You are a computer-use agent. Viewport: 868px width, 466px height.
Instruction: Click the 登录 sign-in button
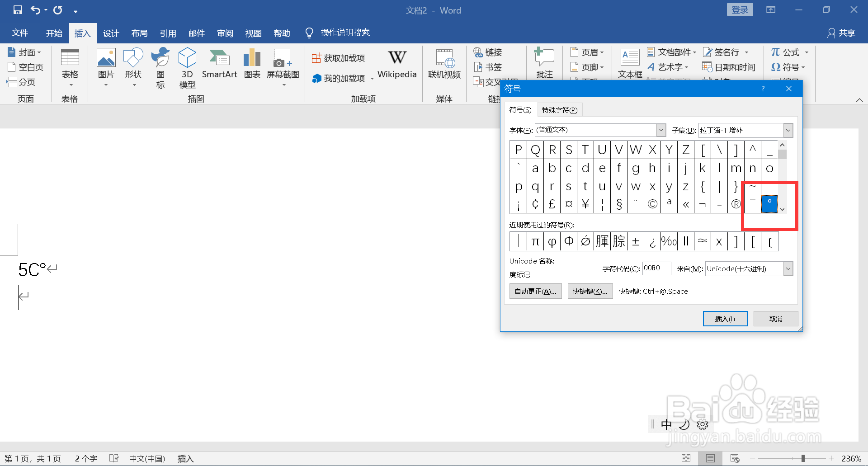pyautogui.click(x=740, y=10)
